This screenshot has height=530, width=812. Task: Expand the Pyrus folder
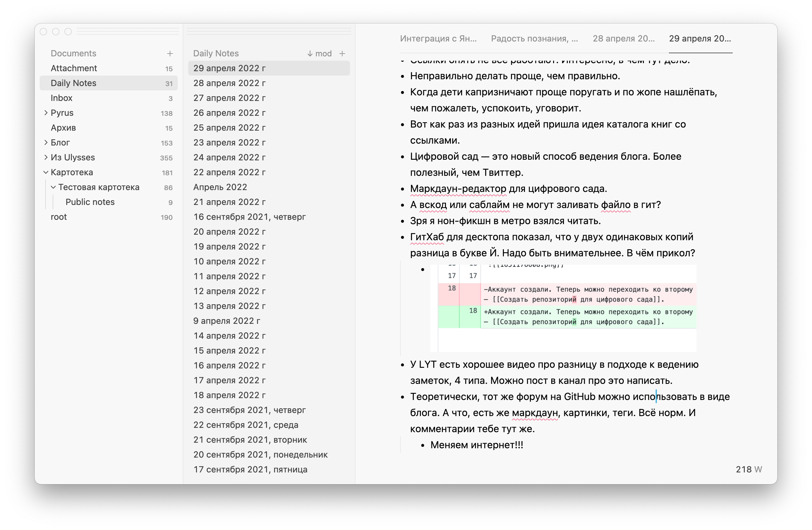[x=46, y=113]
